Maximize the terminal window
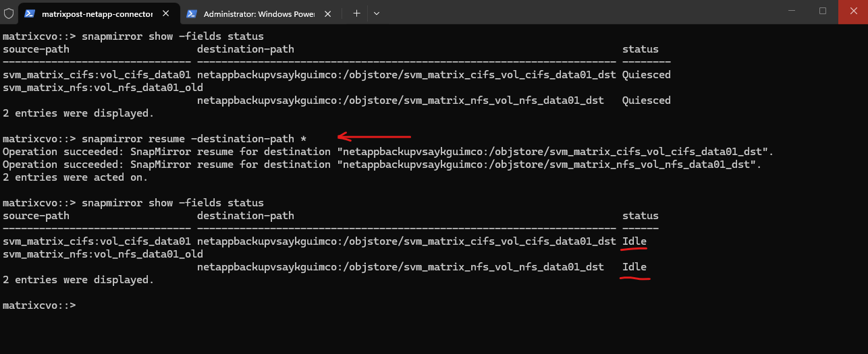This screenshot has width=868, height=354. [823, 11]
